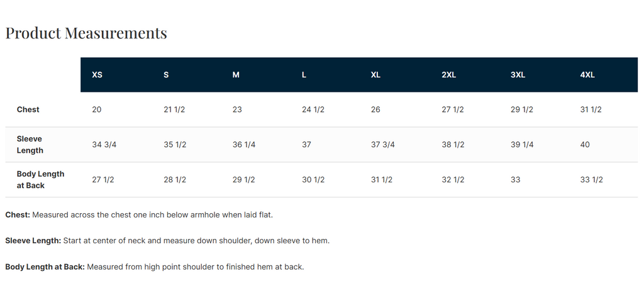Screen dimensions: 644x298
Task: Click 3XL body length value 33
Action: point(516,180)
